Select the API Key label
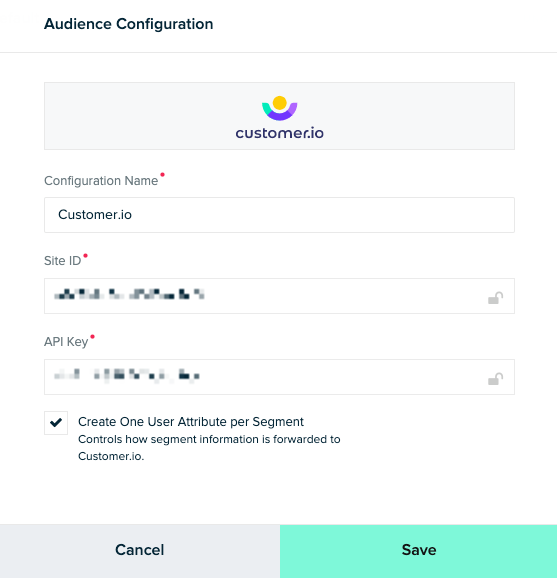This screenshot has height=578, width=557. point(66,342)
